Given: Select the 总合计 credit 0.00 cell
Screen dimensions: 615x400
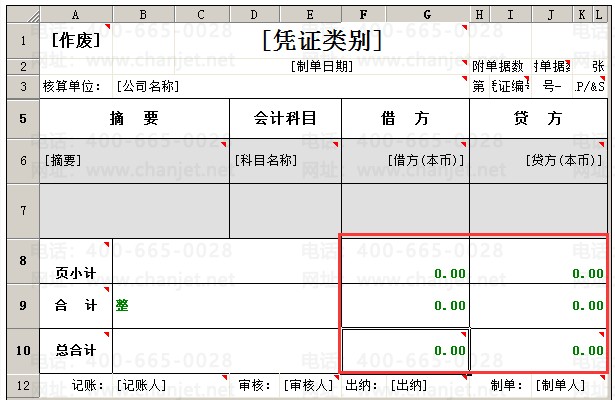Looking at the screenshot, I should [539, 351].
